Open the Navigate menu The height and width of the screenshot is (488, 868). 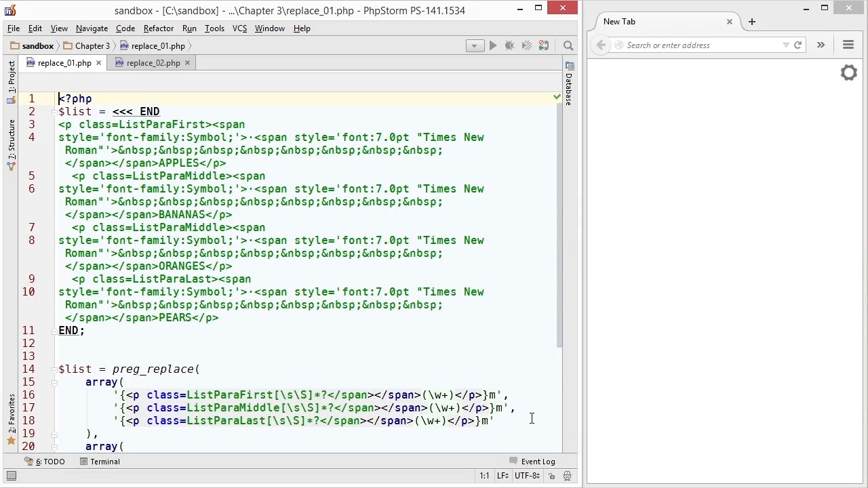coord(92,28)
